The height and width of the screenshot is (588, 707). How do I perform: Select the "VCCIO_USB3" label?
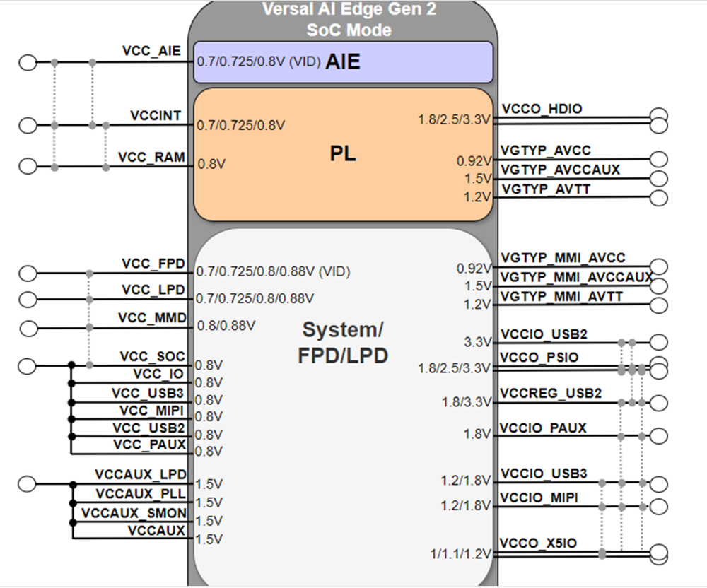[544, 474]
